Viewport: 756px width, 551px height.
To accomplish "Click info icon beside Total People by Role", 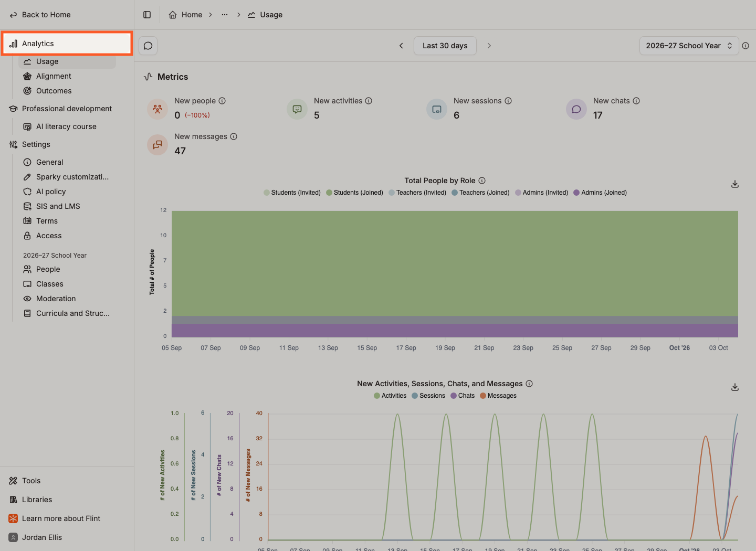I will (x=482, y=181).
